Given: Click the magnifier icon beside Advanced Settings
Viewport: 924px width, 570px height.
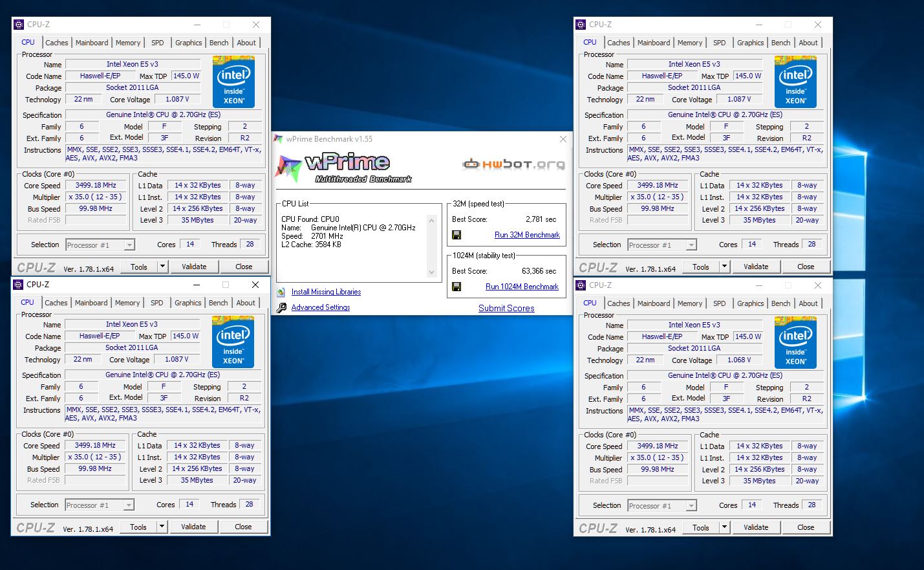Looking at the screenshot, I should tap(281, 307).
